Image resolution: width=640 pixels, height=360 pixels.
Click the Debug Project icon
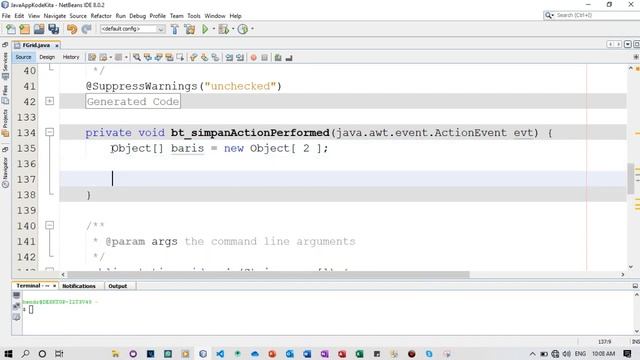point(223,29)
